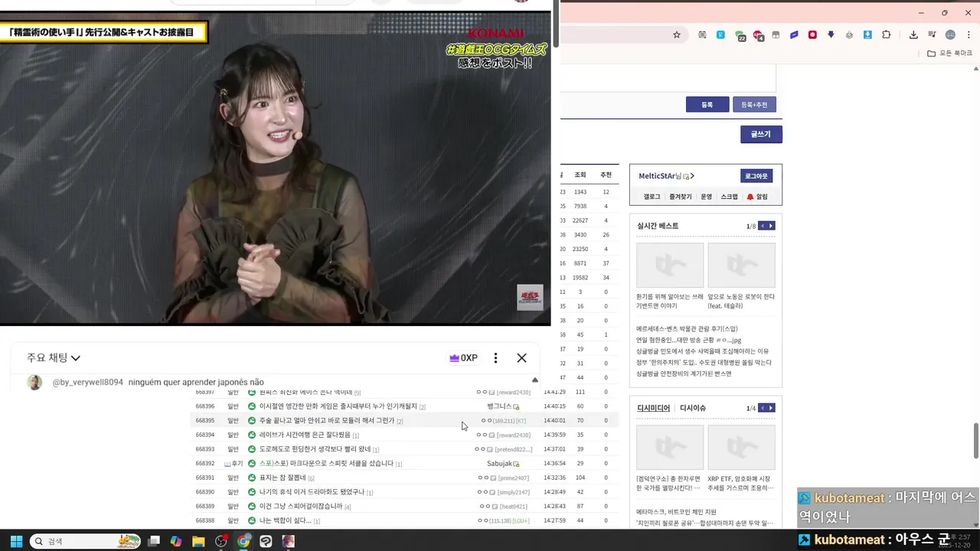Open Chrome downloads tray icon
Viewport: 980px width, 551px height.
pos(913,34)
